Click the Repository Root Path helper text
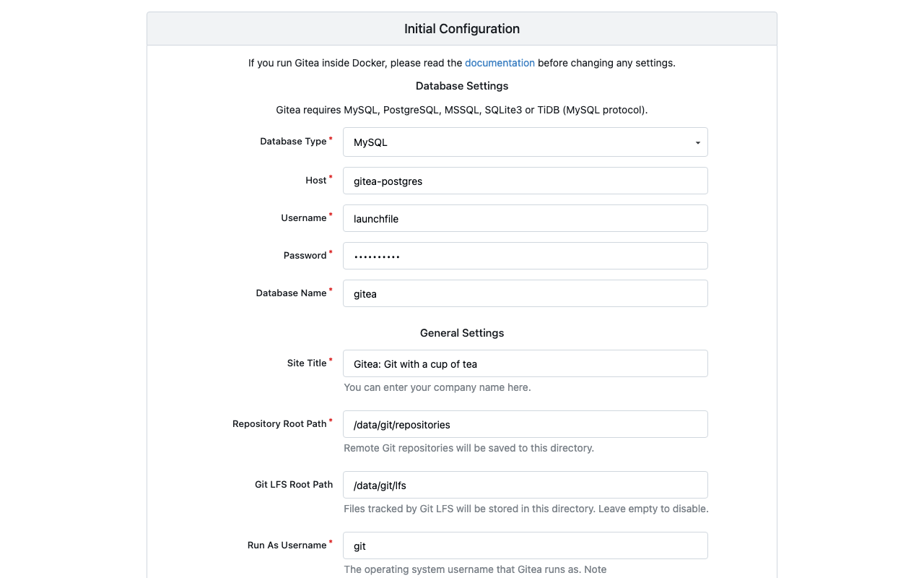This screenshot has width=924, height=578. [x=468, y=448]
